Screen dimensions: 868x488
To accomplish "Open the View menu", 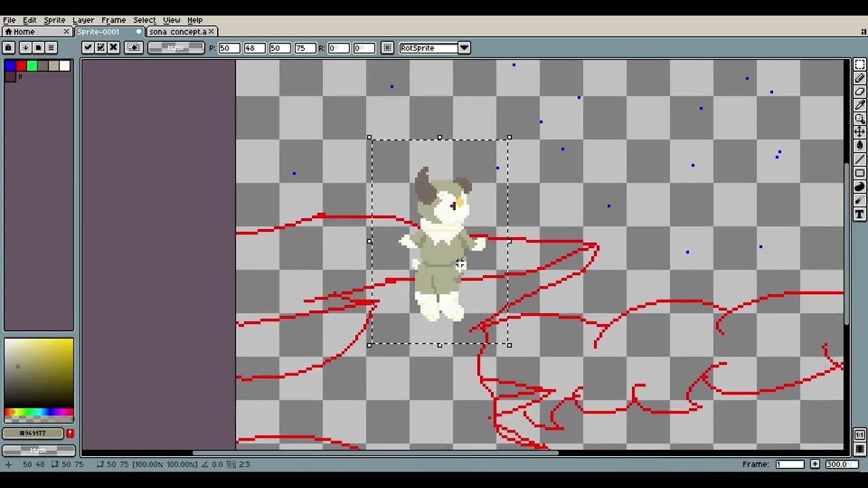I will coord(172,20).
